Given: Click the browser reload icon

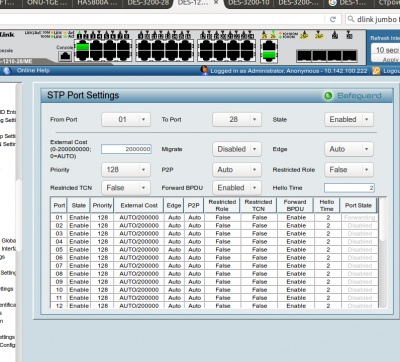Looking at the screenshot, I should 333,19.
